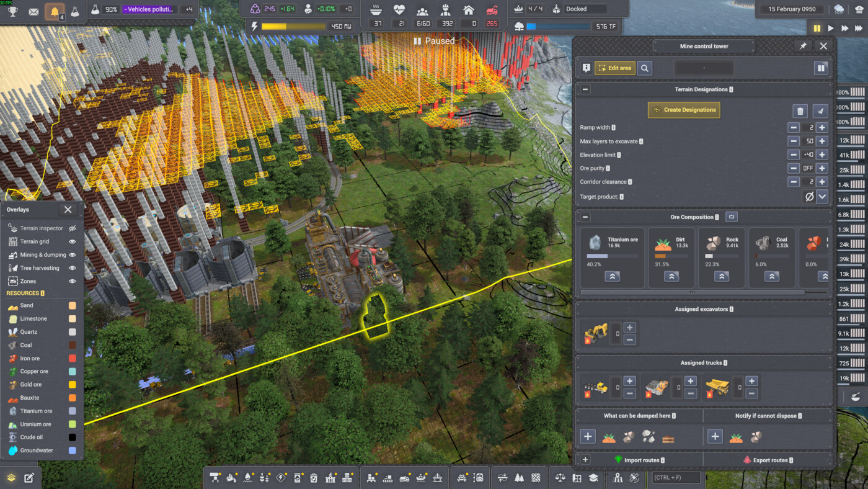The height and width of the screenshot is (489, 868).
Task: Toggle the Titanium ore resource swatch
Action: click(x=73, y=411)
